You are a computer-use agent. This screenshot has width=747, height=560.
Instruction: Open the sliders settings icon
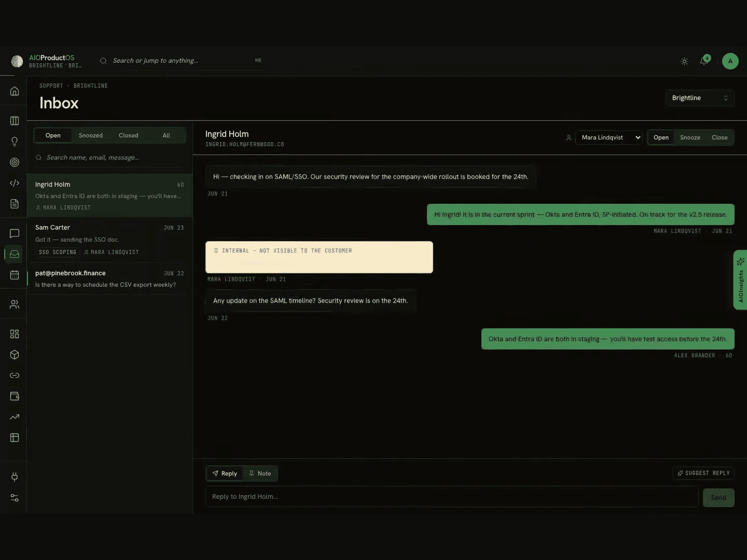[x=15, y=498]
